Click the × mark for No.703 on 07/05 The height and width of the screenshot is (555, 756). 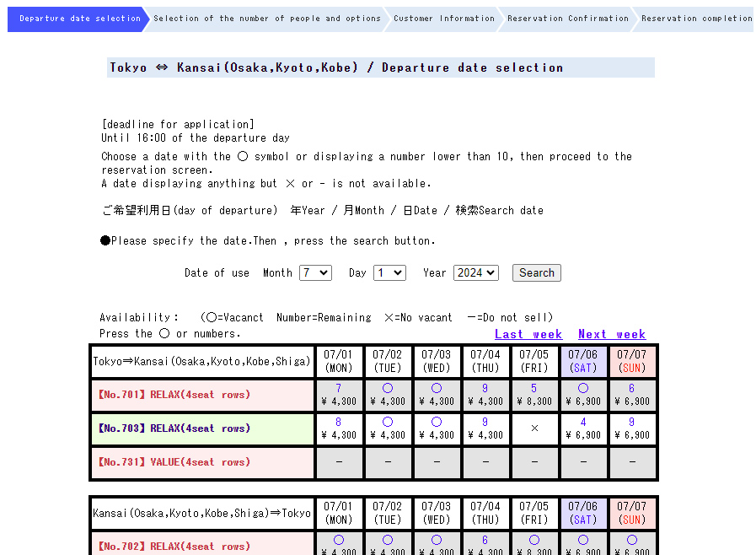point(534,428)
